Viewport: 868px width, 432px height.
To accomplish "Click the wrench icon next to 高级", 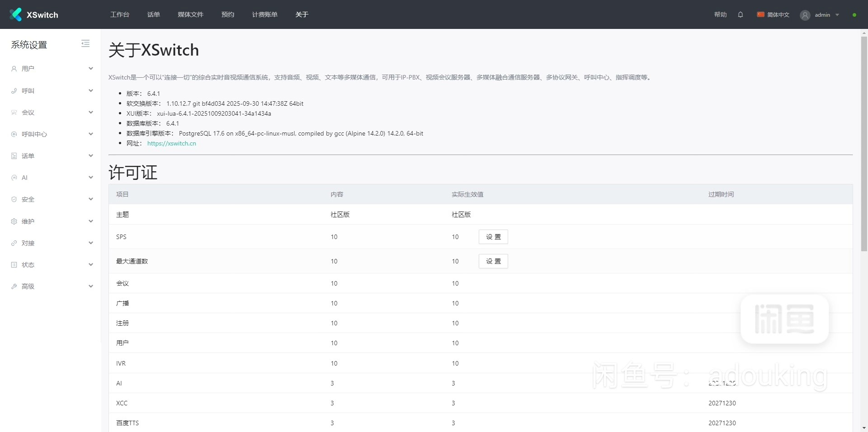I will tap(14, 286).
